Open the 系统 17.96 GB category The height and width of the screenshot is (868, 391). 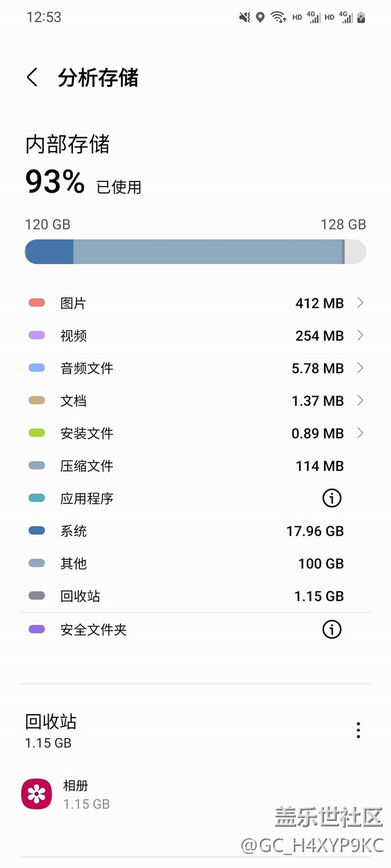(x=195, y=531)
